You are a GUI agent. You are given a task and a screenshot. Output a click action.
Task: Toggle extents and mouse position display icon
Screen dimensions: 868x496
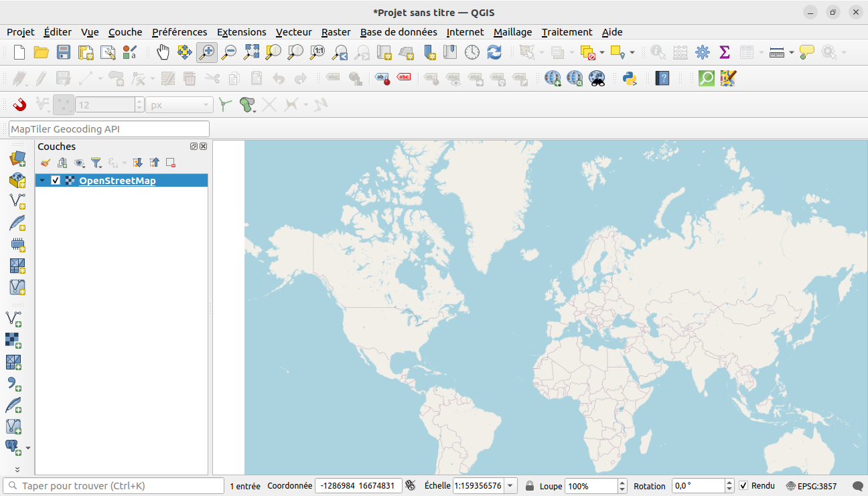click(x=411, y=486)
